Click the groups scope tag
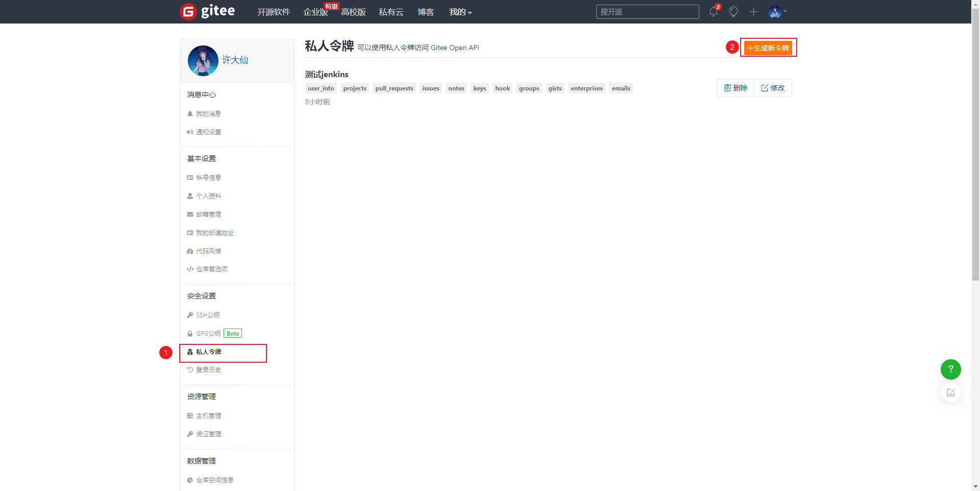The image size is (980, 491). coord(529,88)
